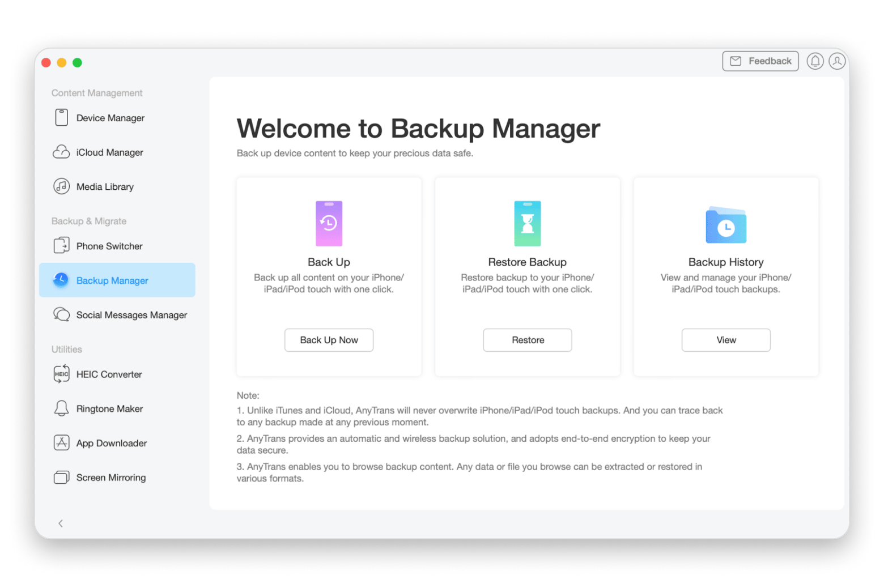This screenshot has height=588, width=884.
Task: Click the Backup History card title
Action: point(726,262)
